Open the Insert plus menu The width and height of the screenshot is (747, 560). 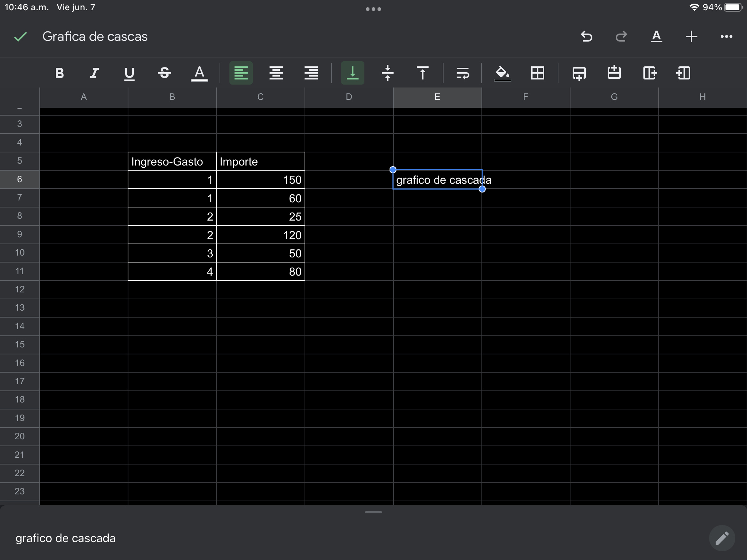pos(691,36)
